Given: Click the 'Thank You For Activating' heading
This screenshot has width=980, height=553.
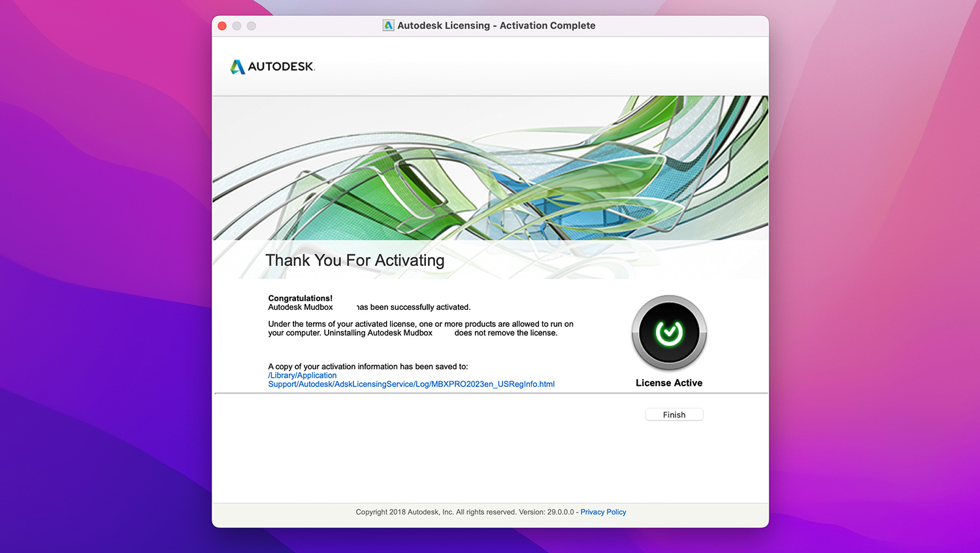Looking at the screenshot, I should [x=355, y=260].
